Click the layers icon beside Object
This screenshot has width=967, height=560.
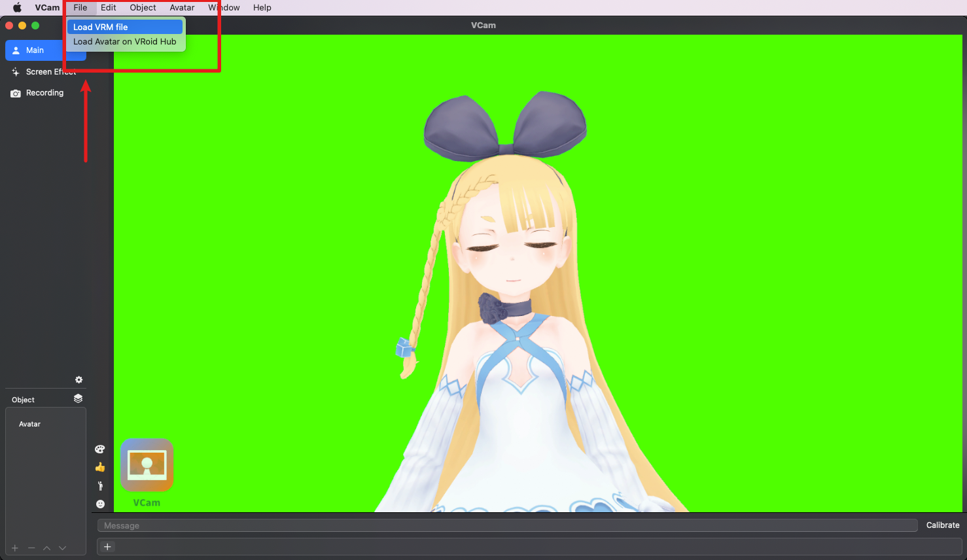point(78,398)
